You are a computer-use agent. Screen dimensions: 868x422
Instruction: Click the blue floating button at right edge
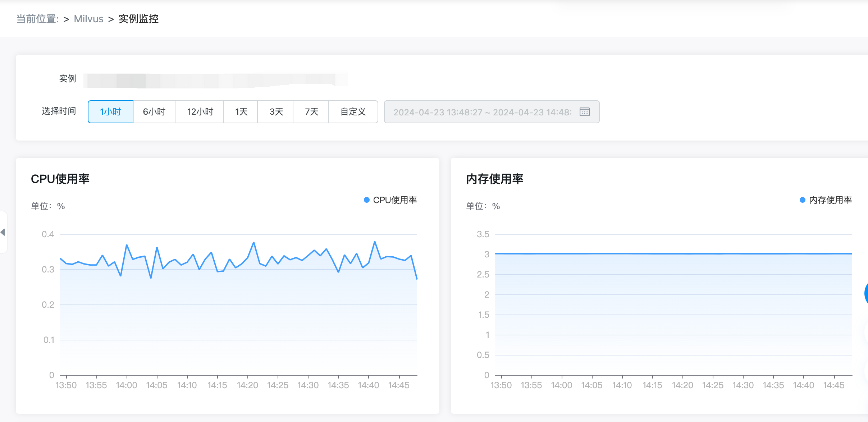(x=866, y=293)
